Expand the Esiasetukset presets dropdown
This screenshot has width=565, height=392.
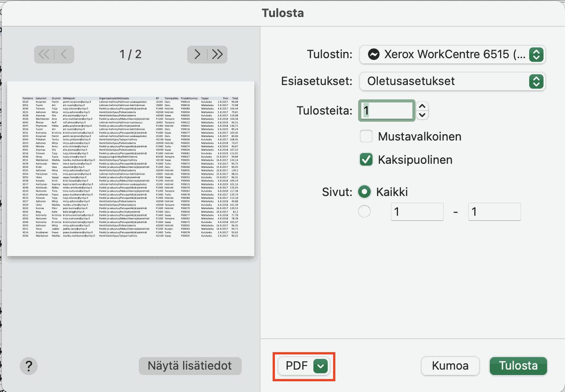click(452, 81)
